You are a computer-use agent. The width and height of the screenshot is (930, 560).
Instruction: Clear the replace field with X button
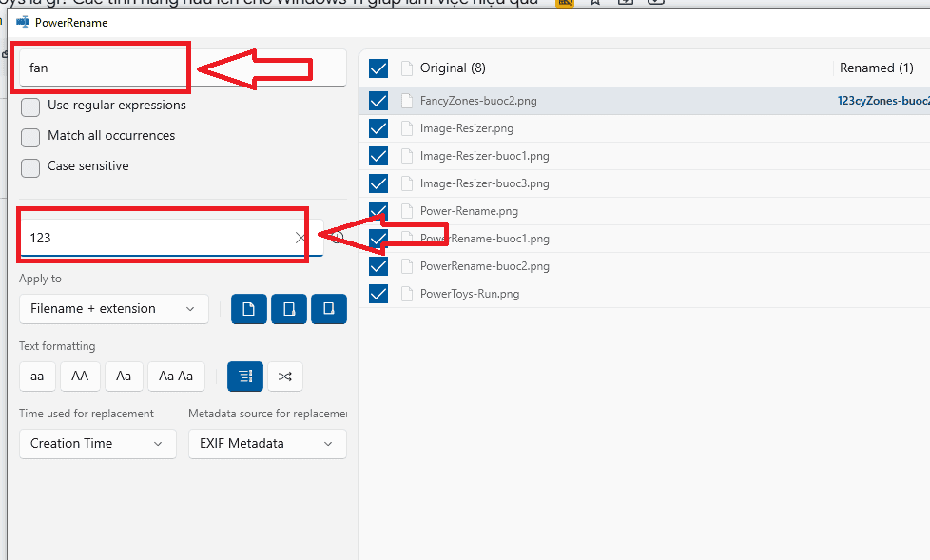pyautogui.click(x=300, y=238)
